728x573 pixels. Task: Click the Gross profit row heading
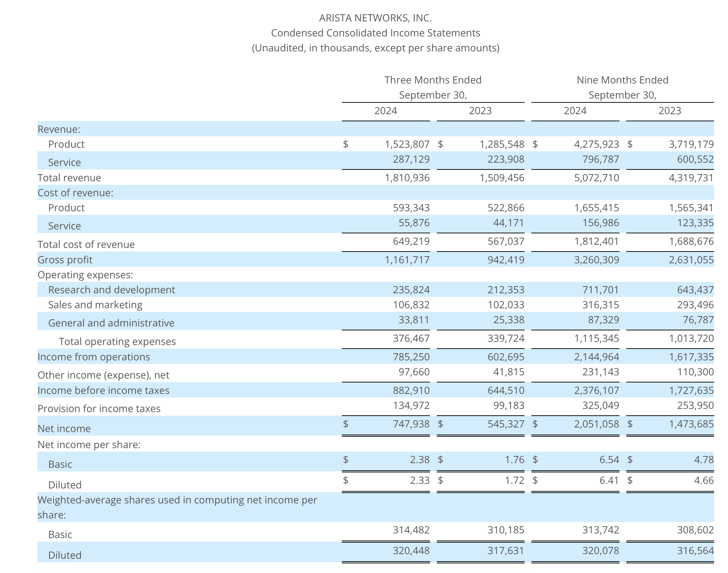65,259
